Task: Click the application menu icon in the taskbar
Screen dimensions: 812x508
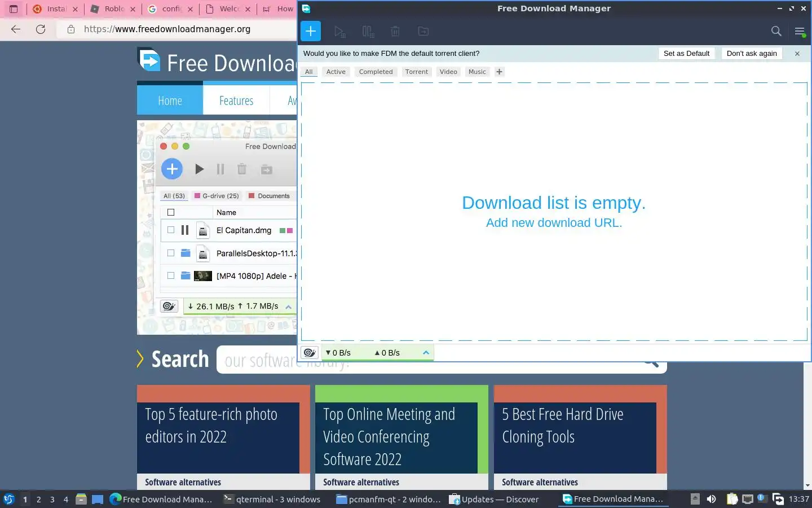Action: pos(9,499)
